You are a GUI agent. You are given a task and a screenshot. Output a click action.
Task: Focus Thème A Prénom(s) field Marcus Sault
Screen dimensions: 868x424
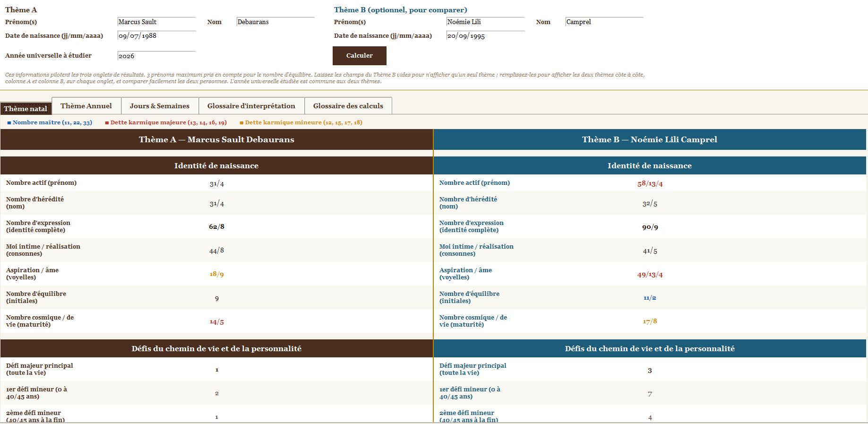156,22
